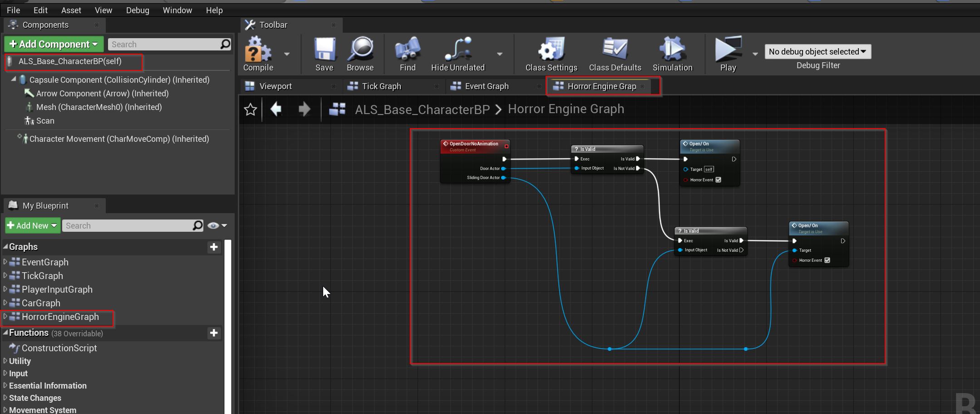The width and height of the screenshot is (980, 414).
Task: Expand the Utility function category
Action: click(x=5, y=361)
